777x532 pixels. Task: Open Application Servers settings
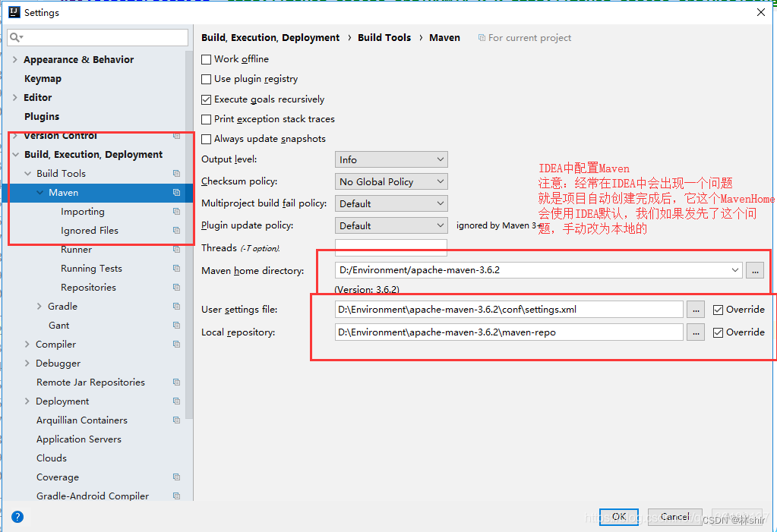click(x=79, y=439)
